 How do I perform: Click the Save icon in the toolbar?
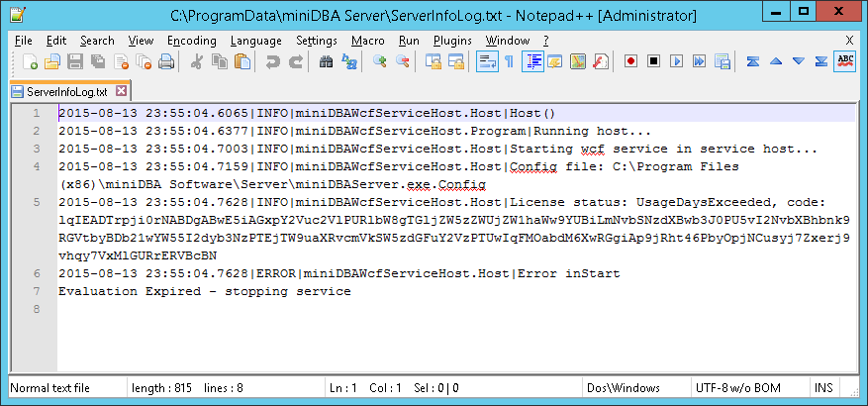click(x=75, y=61)
